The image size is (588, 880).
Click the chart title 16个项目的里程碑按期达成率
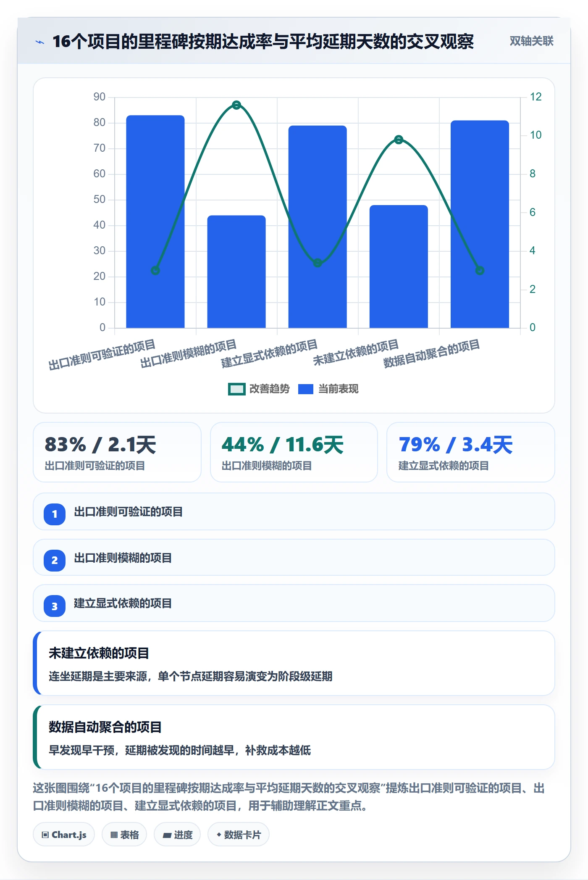click(263, 42)
